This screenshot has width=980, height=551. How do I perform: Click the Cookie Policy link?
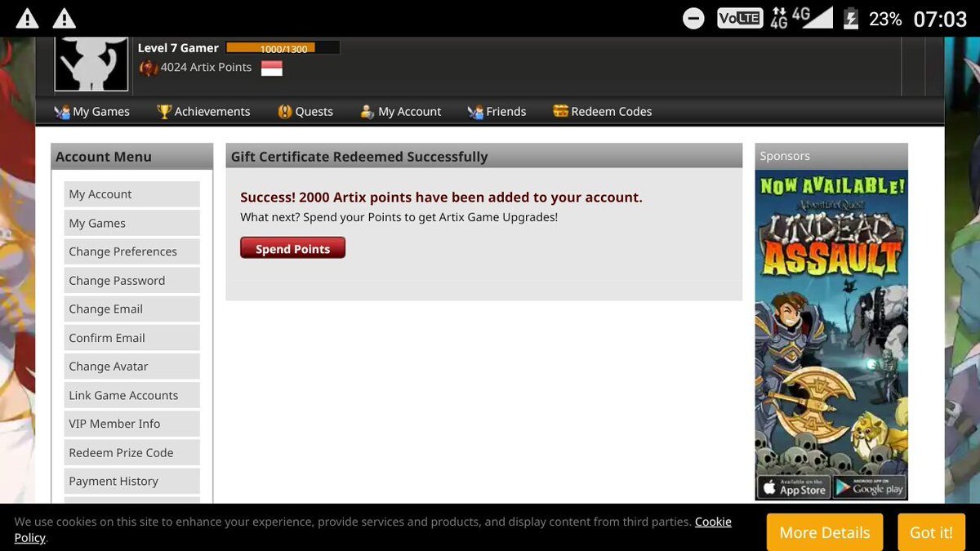(x=713, y=522)
